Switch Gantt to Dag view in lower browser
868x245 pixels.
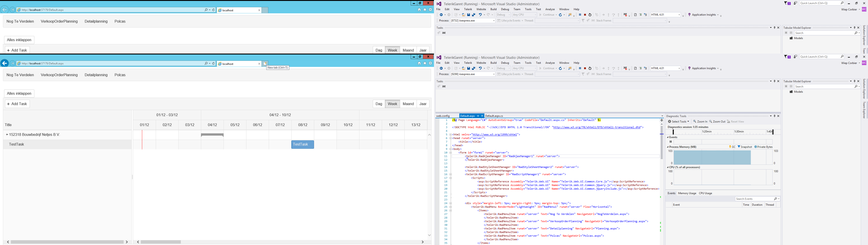point(379,104)
